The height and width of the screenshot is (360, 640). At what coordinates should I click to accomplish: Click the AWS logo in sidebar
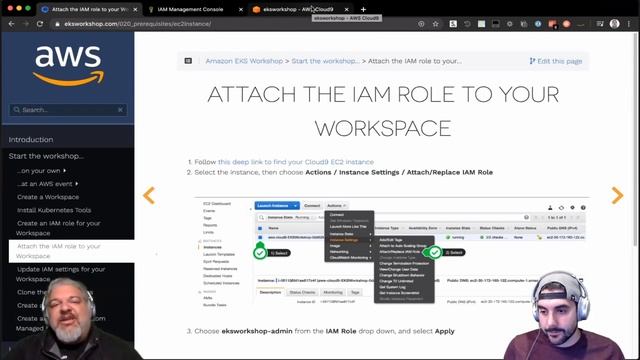tap(68, 65)
